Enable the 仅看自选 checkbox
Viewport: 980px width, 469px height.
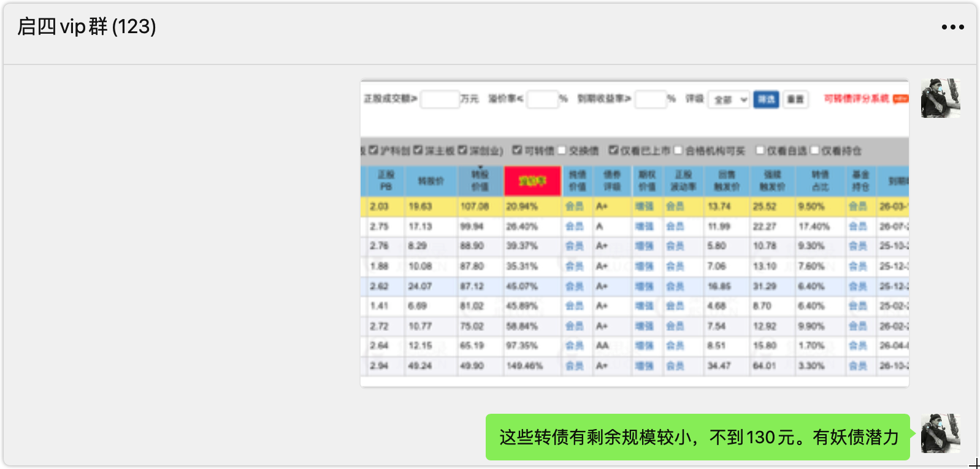(760, 150)
